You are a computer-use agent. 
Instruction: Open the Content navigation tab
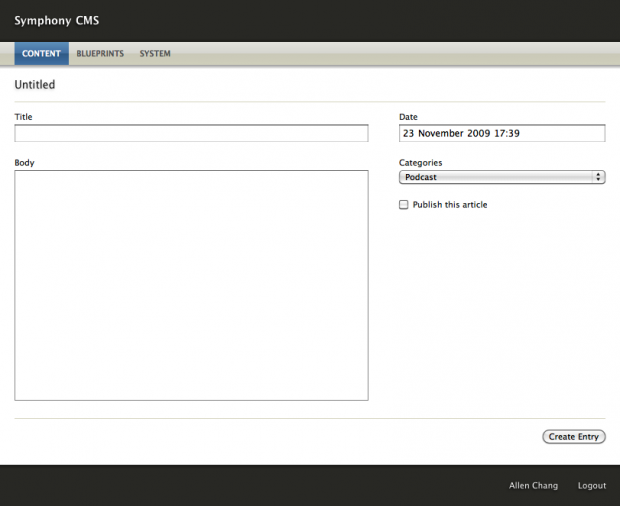[x=42, y=53]
